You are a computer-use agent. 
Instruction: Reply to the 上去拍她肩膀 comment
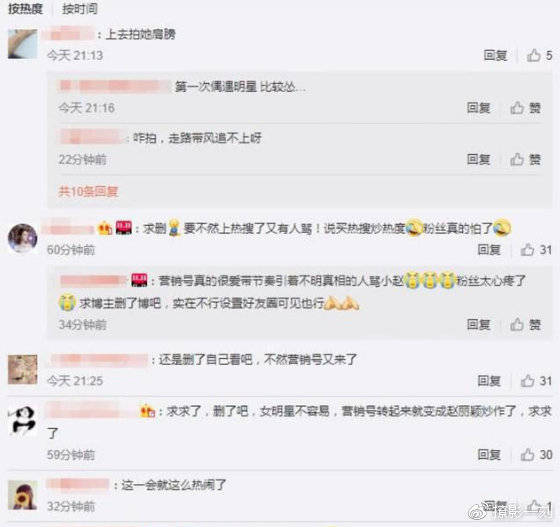point(495,55)
